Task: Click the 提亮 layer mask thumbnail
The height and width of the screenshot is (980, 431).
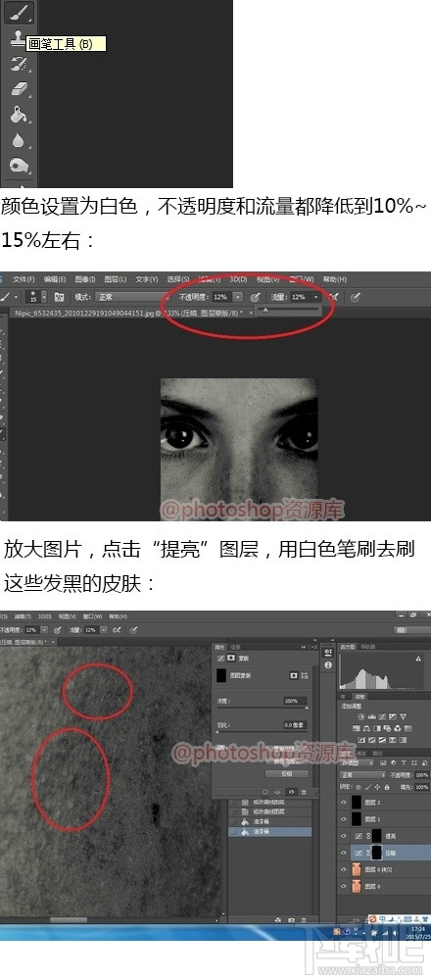Action: (377, 836)
